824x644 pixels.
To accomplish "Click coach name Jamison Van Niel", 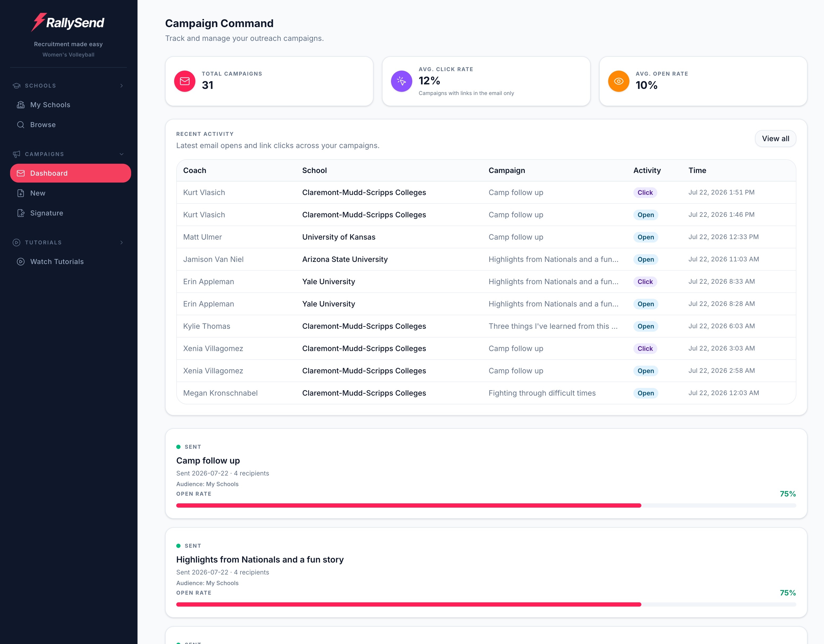I will pos(213,260).
